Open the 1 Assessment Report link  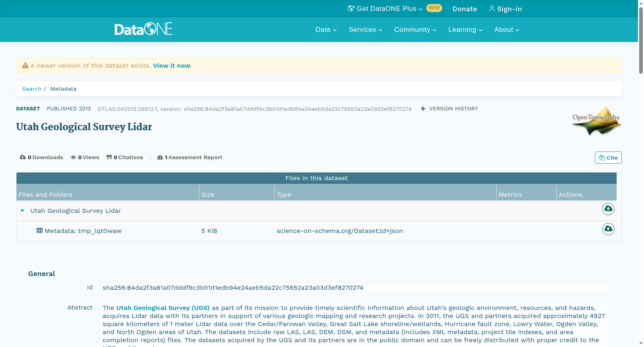tap(190, 157)
